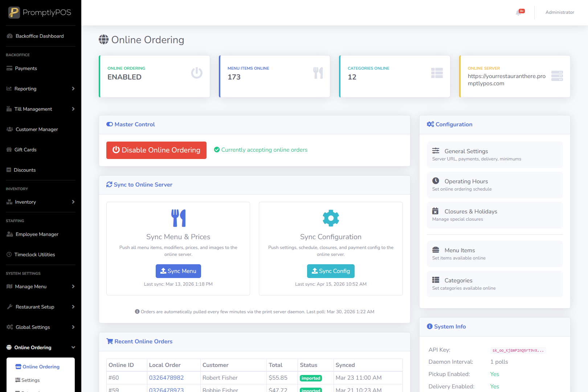Click the Gift Cards gift icon
Viewport: 588px width, 392px height.
pos(9,150)
